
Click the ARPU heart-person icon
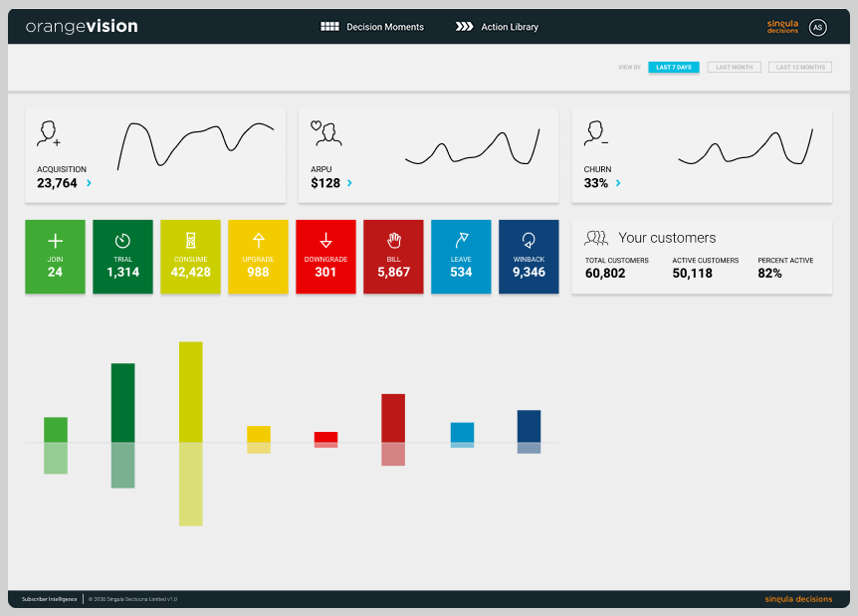326,133
